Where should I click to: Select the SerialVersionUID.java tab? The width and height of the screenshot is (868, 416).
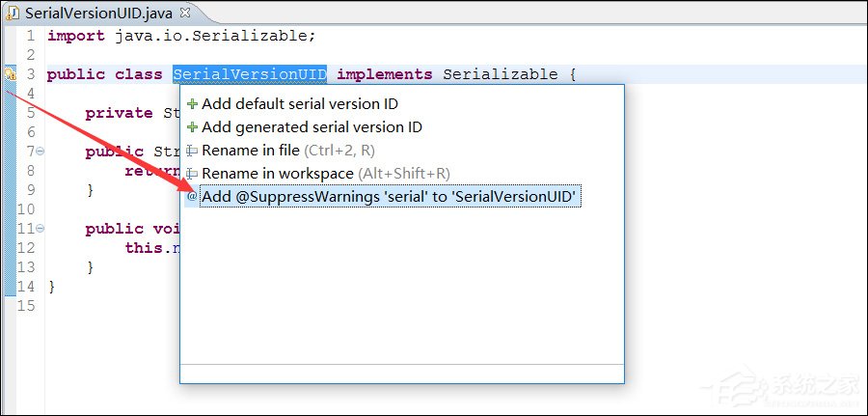pos(98,14)
